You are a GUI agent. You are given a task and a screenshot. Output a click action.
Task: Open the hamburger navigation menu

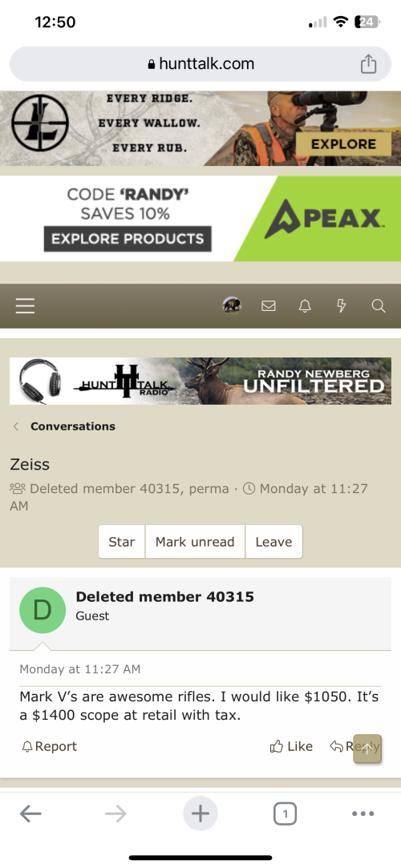[x=25, y=305]
